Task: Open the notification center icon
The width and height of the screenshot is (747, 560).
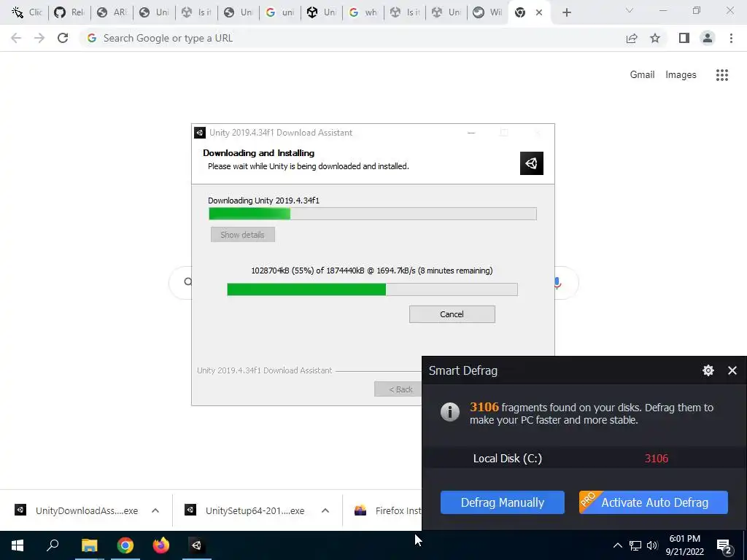Action: (x=724, y=545)
